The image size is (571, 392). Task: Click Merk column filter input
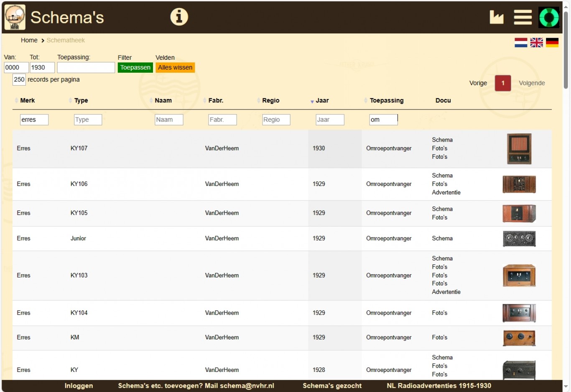pos(34,120)
